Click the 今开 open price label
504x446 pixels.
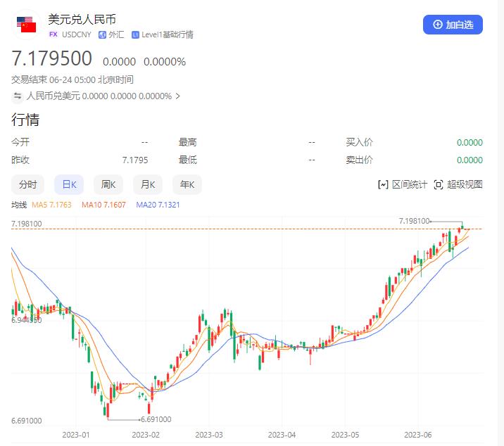point(20,142)
